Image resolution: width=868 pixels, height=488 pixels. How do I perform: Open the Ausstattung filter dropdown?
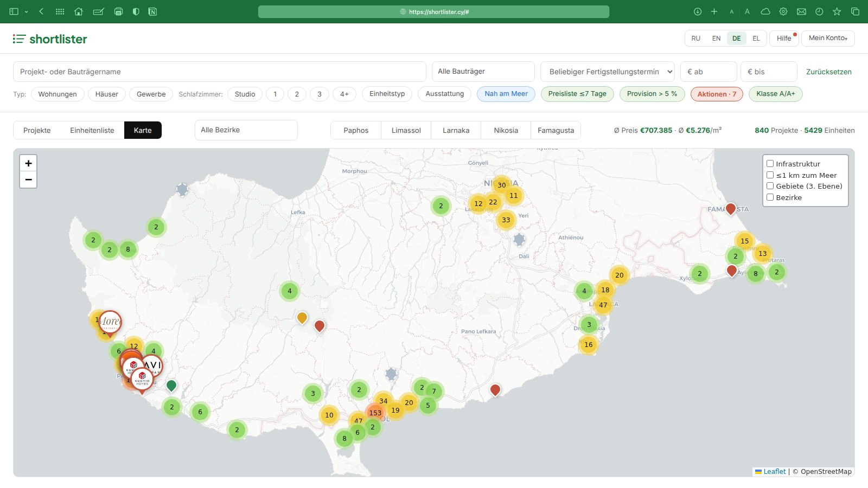(x=445, y=94)
